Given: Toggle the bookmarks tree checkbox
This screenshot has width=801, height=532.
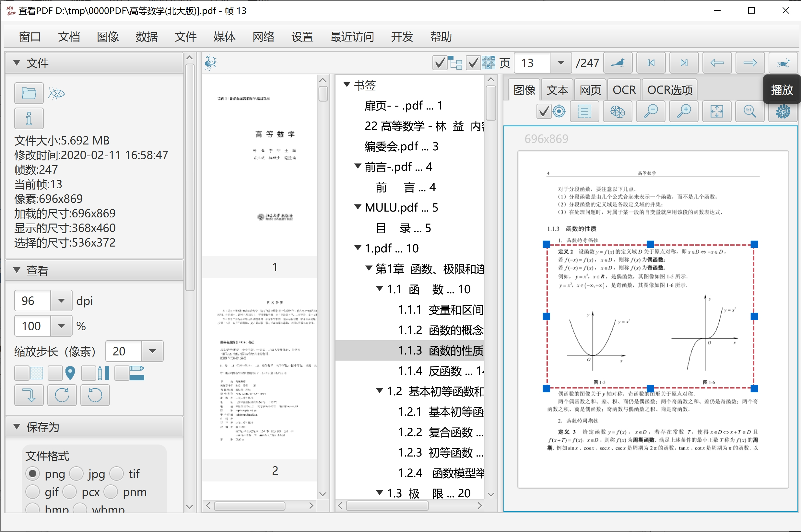Looking at the screenshot, I should click(x=440, y=63).
